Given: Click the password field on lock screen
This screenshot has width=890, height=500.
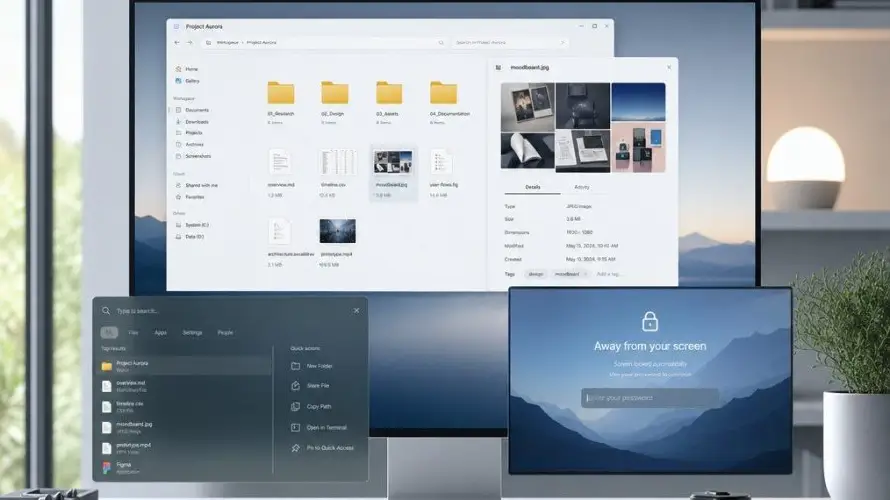Looking at the screenshot, I should click(x=650, y=398).
